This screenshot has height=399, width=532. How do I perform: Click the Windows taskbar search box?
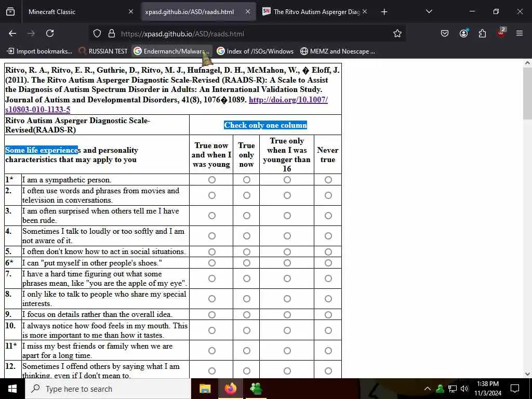pyautogui.click(x=108, y=389)
